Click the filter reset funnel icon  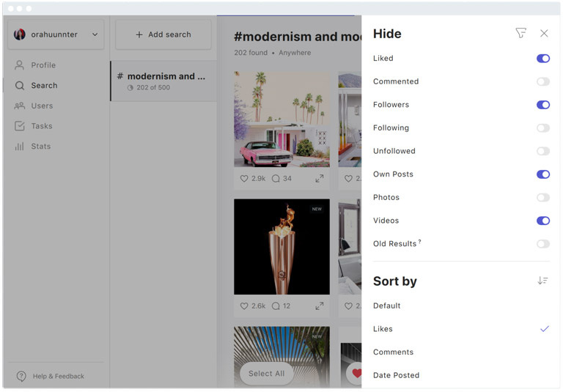point(520,33)
